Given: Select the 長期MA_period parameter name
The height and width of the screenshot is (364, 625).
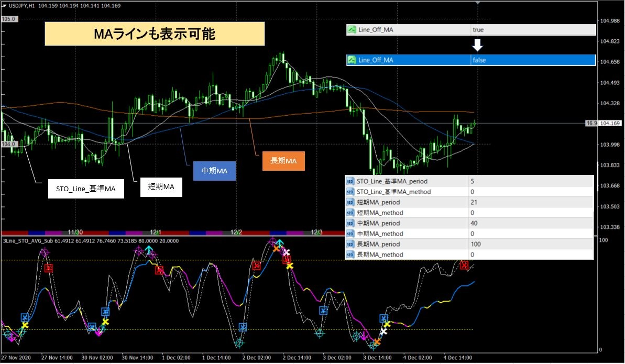Looking at the screenshot, I should click(378, 244).
